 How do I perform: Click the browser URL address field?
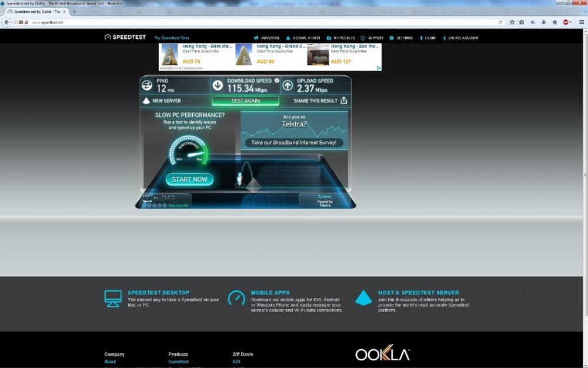coord(262,22)
